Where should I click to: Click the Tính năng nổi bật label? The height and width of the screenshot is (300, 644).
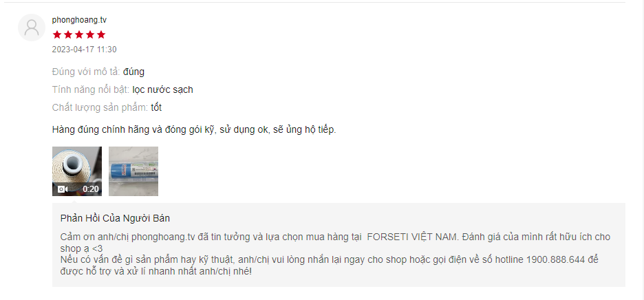91,89
